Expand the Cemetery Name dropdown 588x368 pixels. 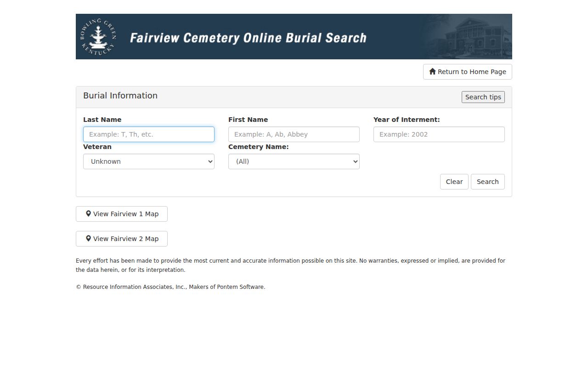294,161
